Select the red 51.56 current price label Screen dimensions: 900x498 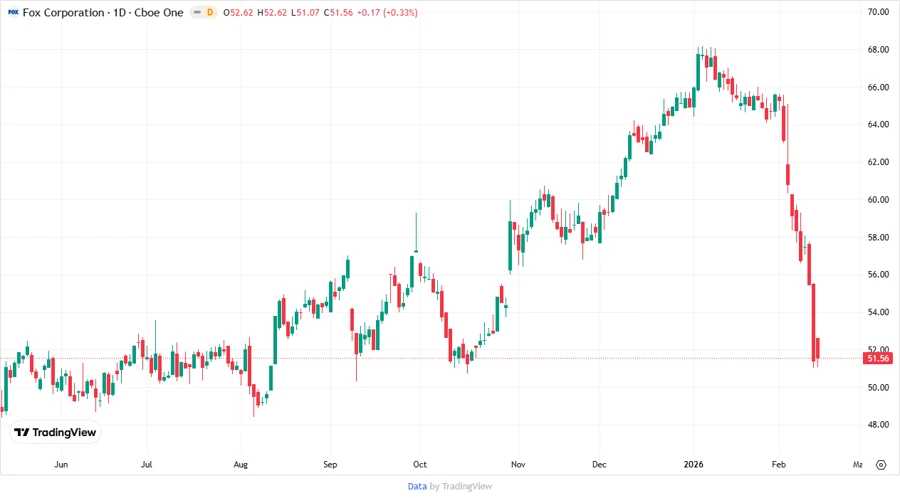pyautogui.click(x=878, y=359)
